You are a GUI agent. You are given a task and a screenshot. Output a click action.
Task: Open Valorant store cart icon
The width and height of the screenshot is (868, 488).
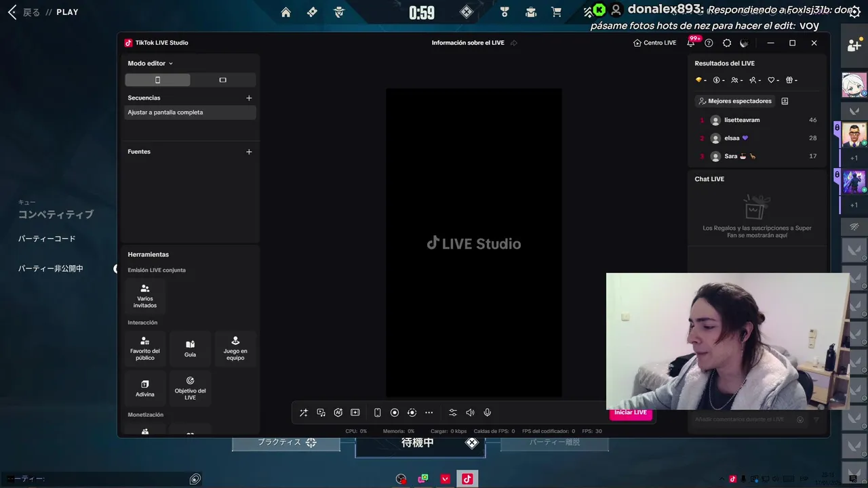(x=557, y=12)
